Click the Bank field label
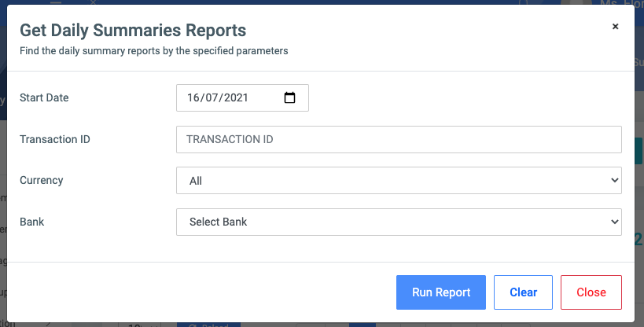Screen dimensions: 644x327 click(x=31, y=222)
